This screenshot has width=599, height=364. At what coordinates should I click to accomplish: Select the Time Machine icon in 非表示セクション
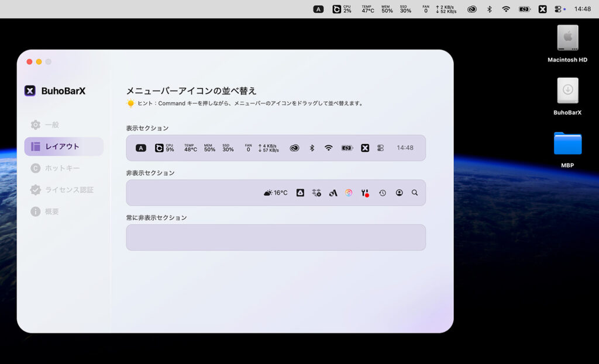[383, 193]
